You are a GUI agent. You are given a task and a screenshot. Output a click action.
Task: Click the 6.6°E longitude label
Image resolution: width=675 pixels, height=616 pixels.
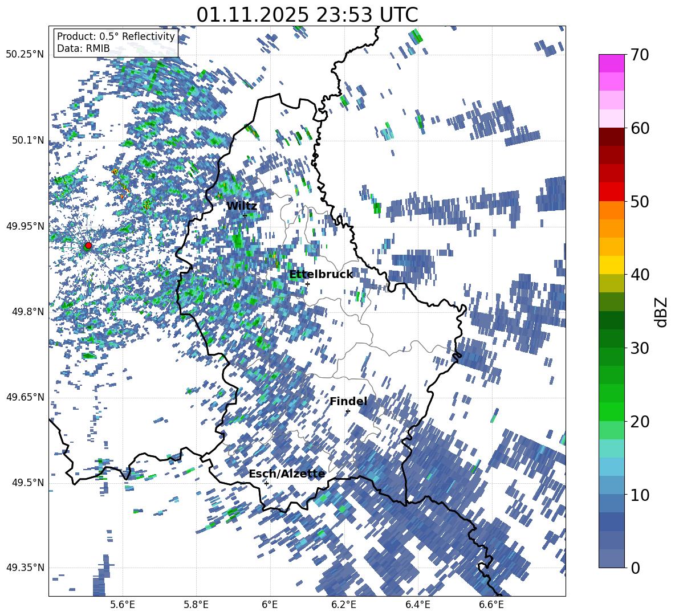pos(491,605)
